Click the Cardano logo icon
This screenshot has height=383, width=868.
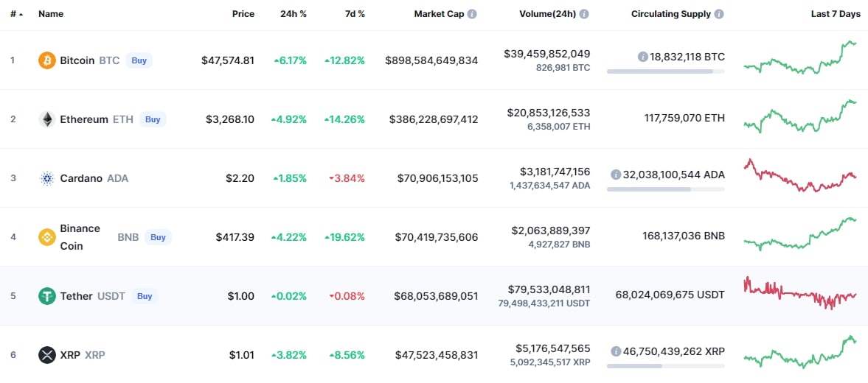click(x=47, y=178)
